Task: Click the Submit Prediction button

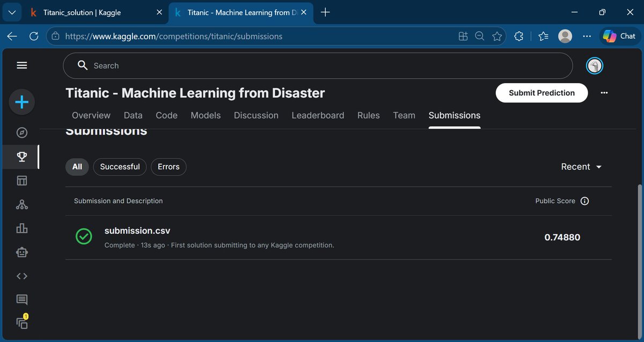Action: [541, 93]
